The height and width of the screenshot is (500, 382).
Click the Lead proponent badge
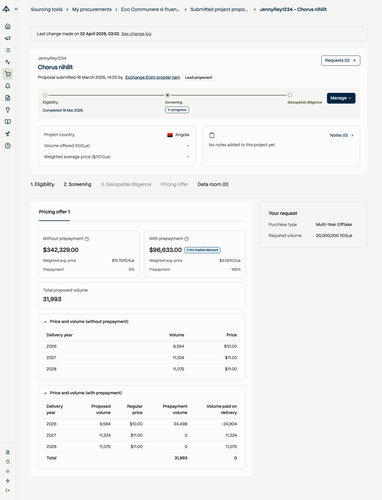[199, 77]
